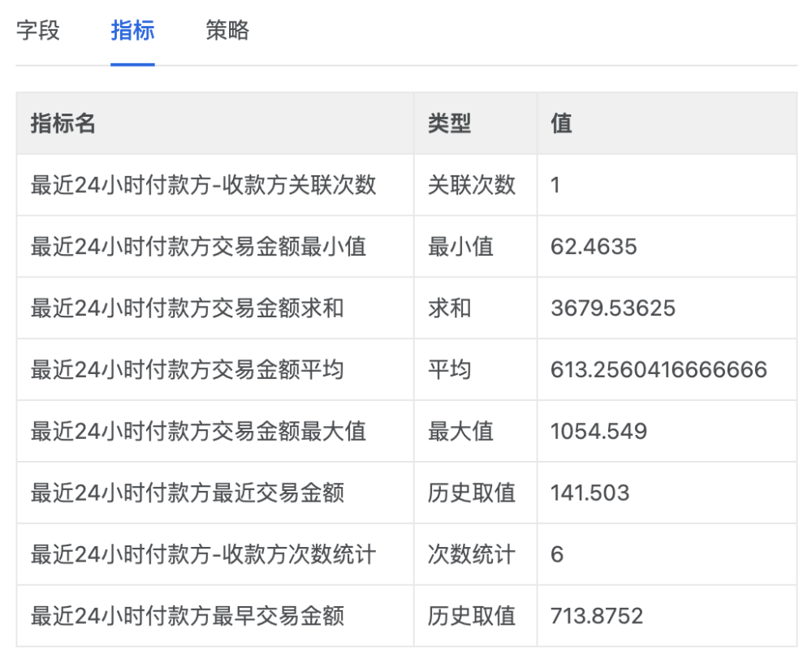Screen dimensions: 812x663
Task: Choose the 最近24小时付款方交易金额最大值 row name
Action: click(198, 432)
